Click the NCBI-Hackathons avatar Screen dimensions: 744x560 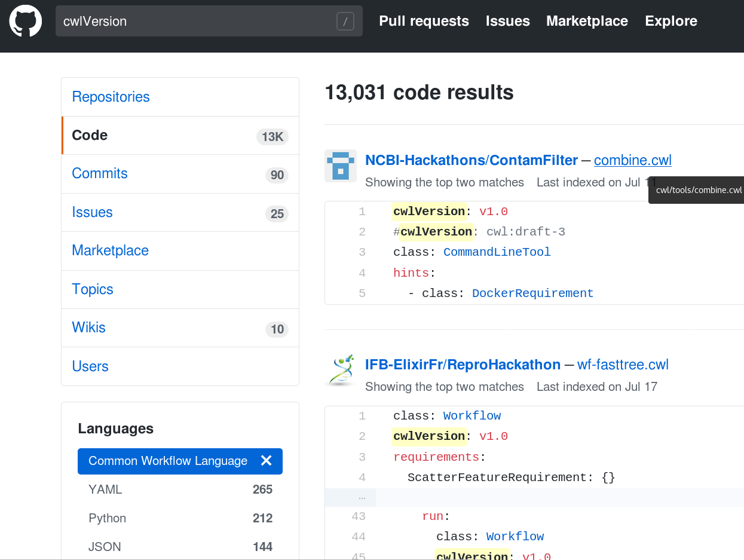[341, 166]
